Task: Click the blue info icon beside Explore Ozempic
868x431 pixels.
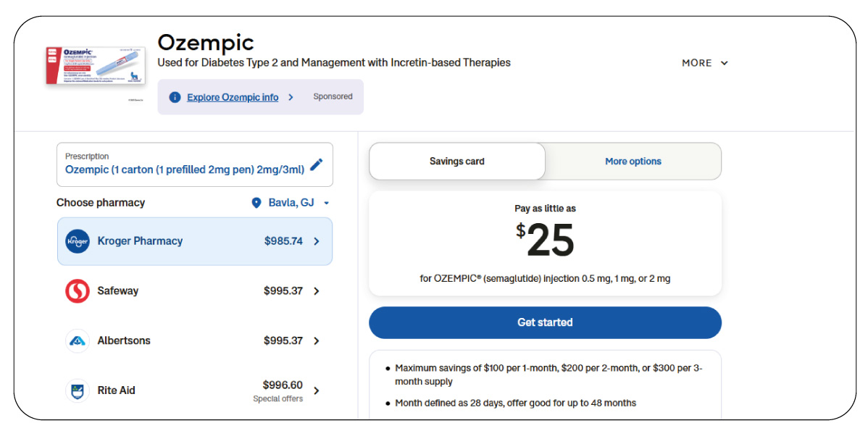Action: pyautogui.click(x=175, y=96)
